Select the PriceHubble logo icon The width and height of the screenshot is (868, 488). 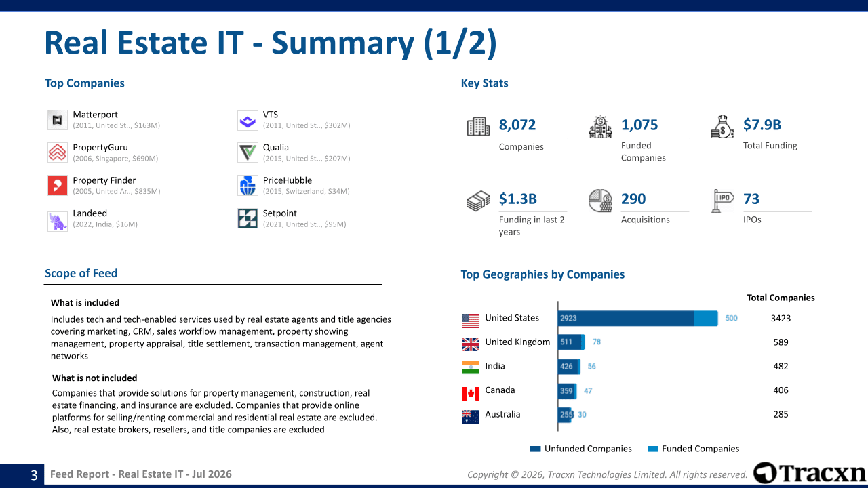point(248,186)
